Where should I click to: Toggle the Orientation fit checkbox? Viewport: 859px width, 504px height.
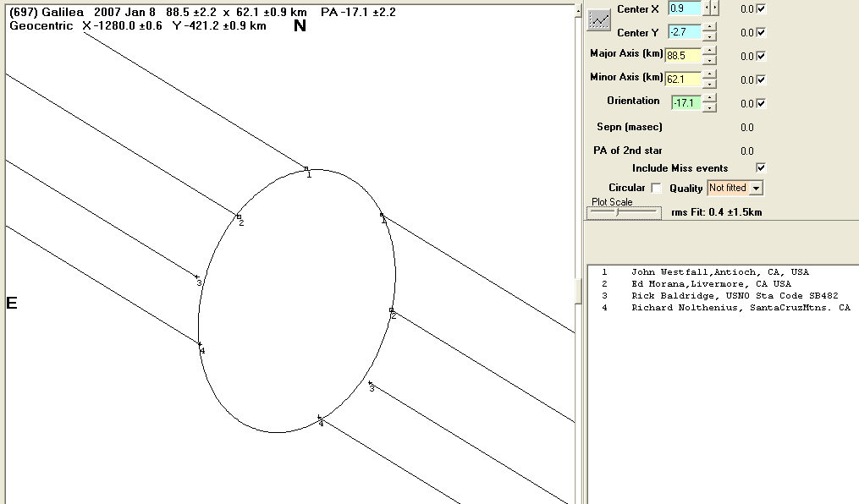[761, 103]
